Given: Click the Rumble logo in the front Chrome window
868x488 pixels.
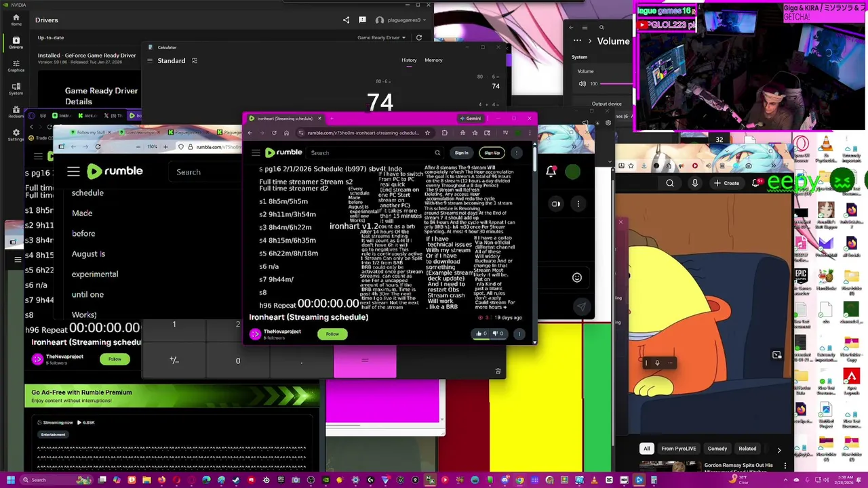Looking at the screenshot, I should coord(283,152).
